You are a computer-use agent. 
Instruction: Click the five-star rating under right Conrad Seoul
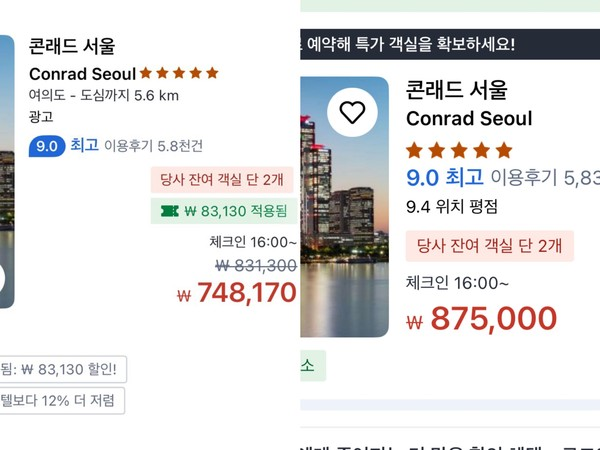coord(459,150)
